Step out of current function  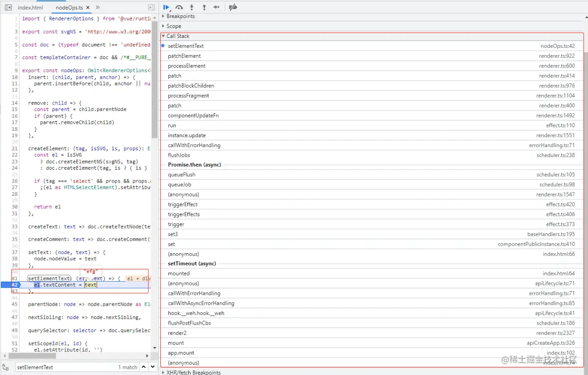(x=204, y=7)
